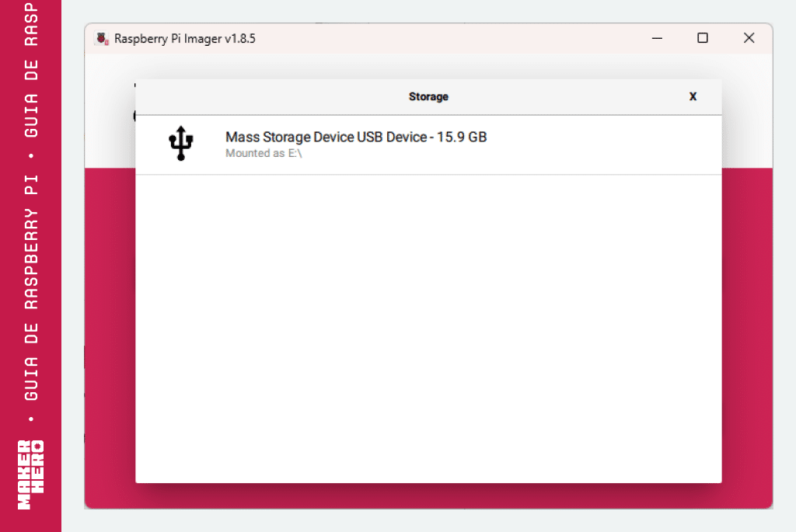Close the Raspberry Pi Imager window
This screenshot has height=532, width=796.
(x=749, y=38)
